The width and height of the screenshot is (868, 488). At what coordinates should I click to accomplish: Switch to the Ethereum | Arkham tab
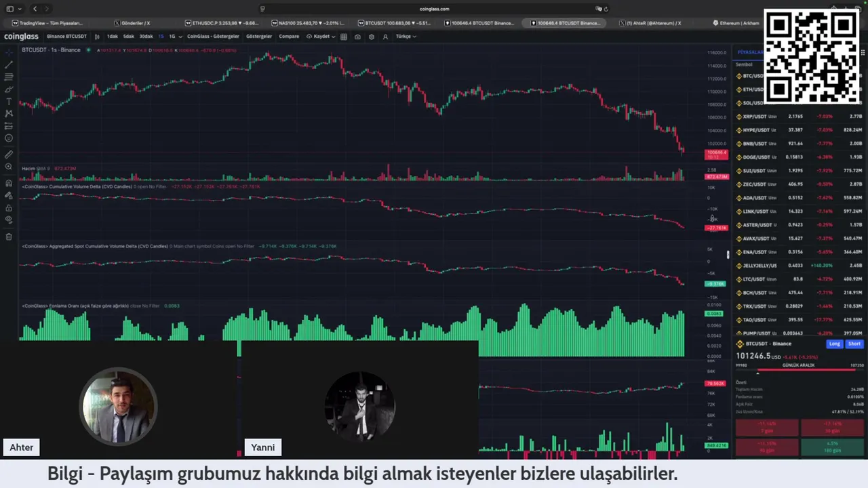[736, 23]
